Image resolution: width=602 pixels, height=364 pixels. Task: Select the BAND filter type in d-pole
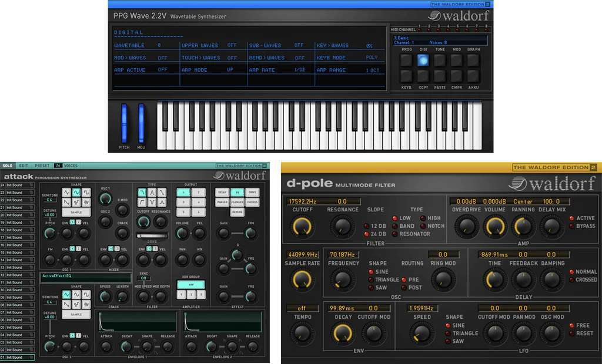point(394,226)
